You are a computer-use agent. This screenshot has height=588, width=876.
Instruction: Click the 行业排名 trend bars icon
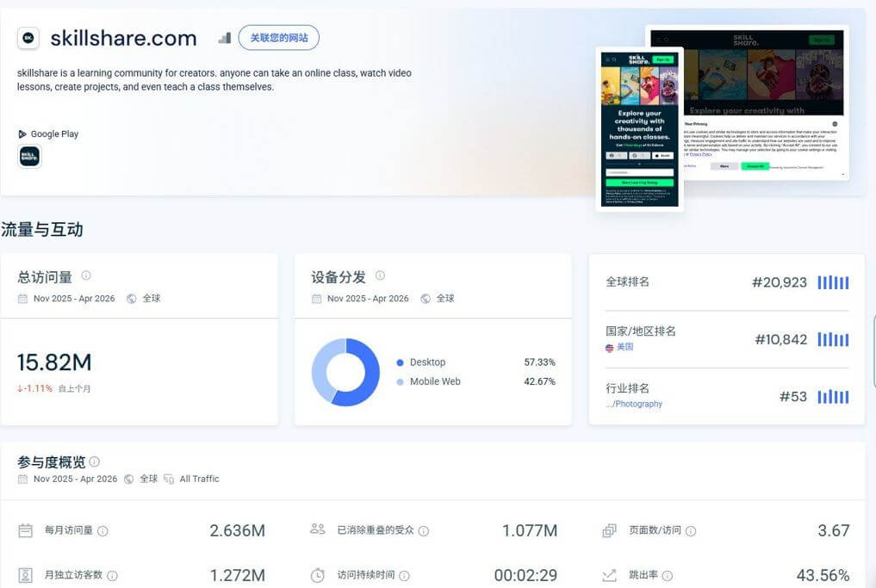(833, 397)
